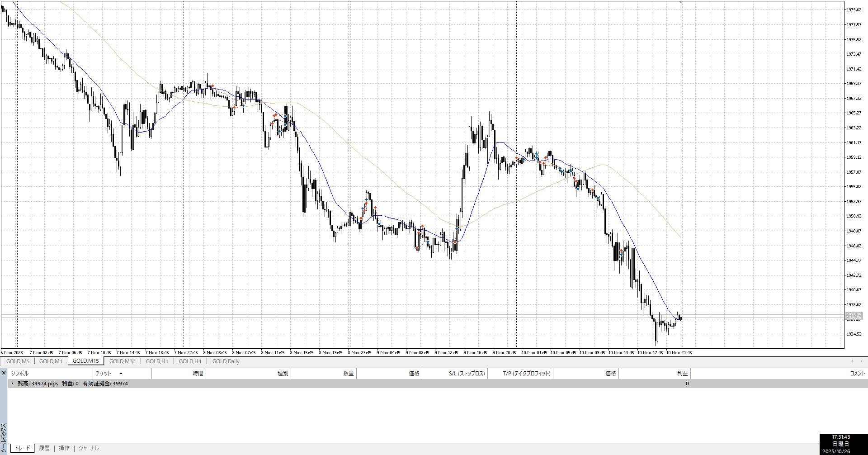Click sort arrow on チケット column
Viewport: 868px width, 455px height.
[121, 374]
